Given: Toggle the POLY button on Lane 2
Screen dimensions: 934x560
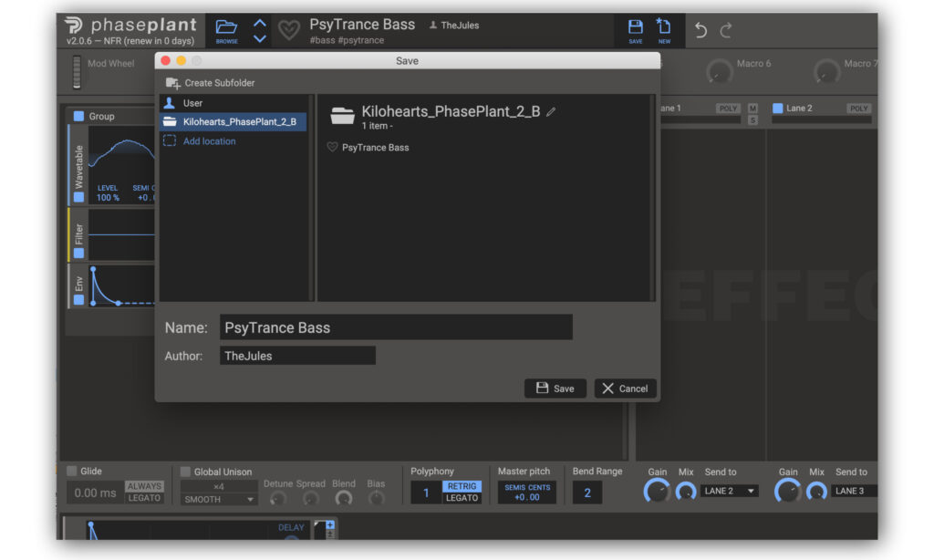Looking at the screenshot, I should coord(859,109).
